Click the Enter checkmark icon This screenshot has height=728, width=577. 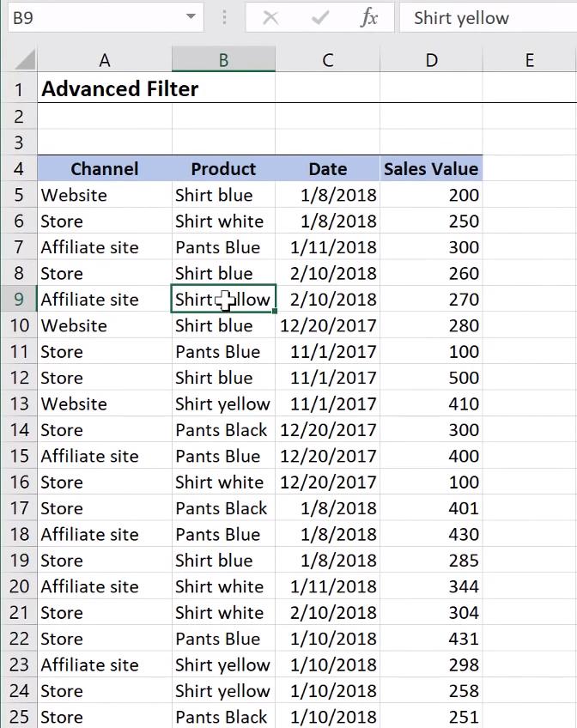click(319, 17)
